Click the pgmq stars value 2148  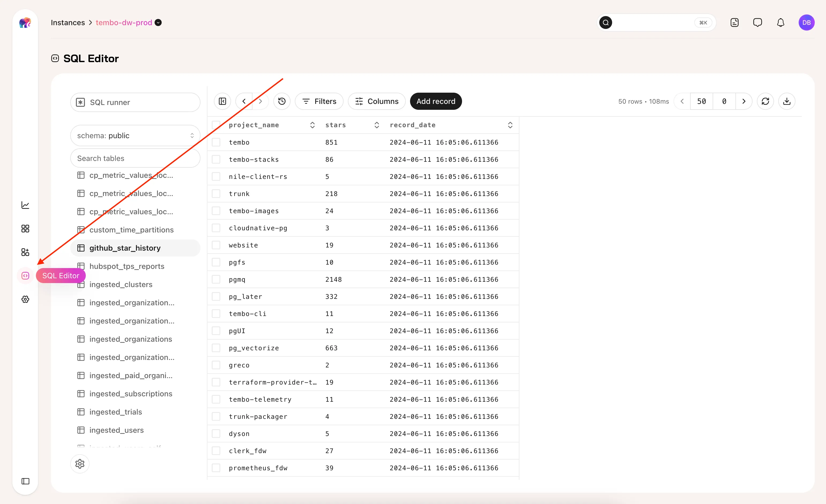point(334,279)
